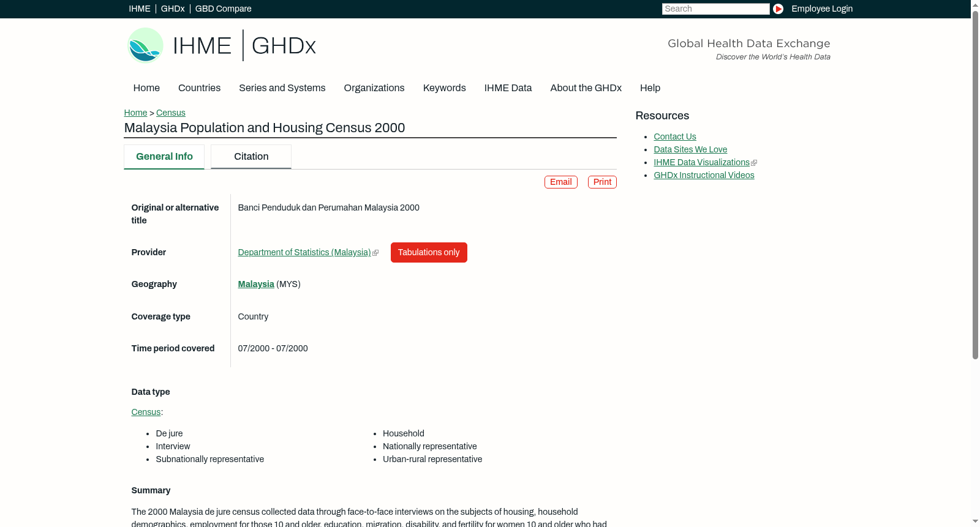Click the page title Malaysia Population and Housing Census 2000
This screenshot has width=980, height=527.
click(x=265, y=128)
